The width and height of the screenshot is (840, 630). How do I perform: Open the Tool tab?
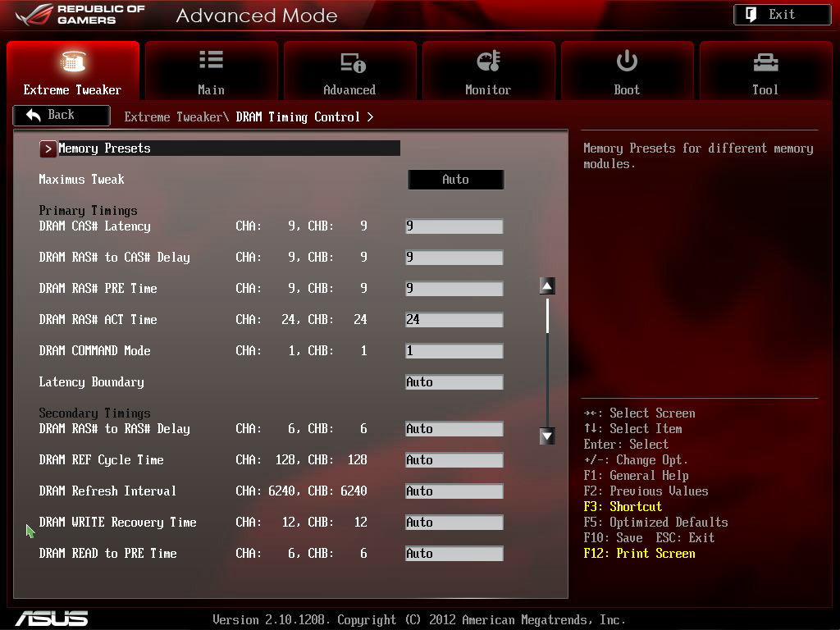[x=765, y=71]
